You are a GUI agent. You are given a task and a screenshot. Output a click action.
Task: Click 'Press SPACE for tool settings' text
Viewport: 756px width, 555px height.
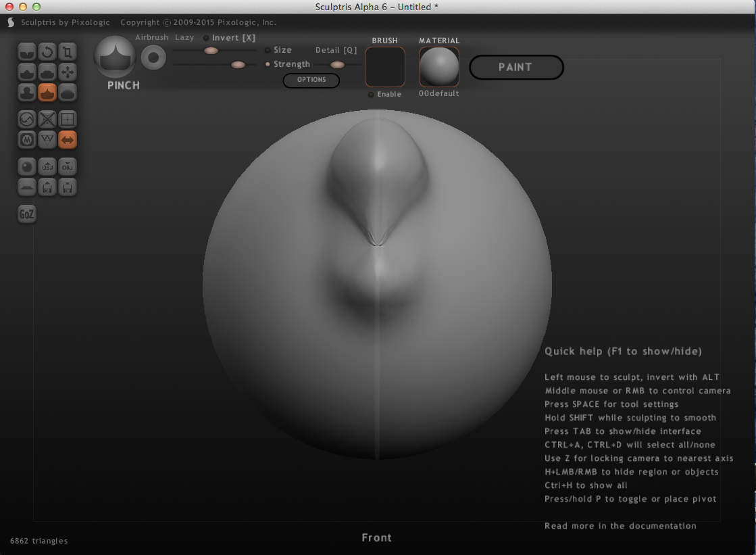pyautogui.click(x=611, y=404)
